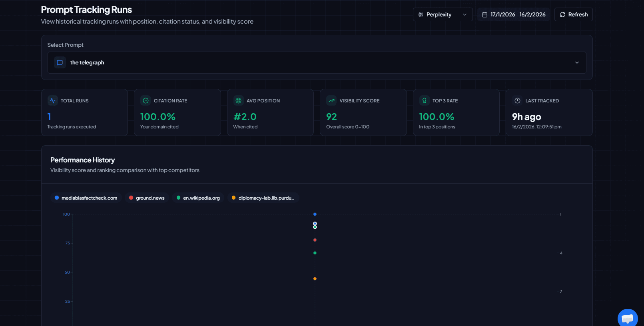Expand the Select Prompt dropdown chevron
The width and height of the screenshot is (644, 326).
click(x=576, y=63)
